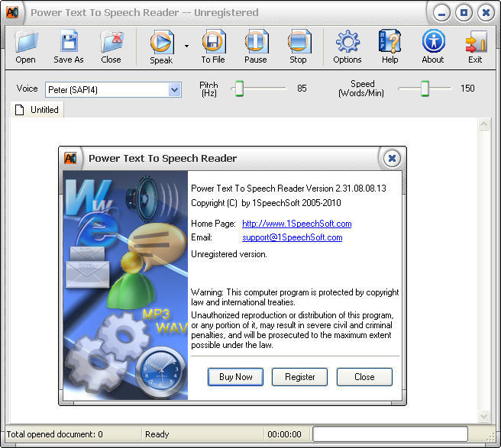The height and width of the screenshot is (448, 501).
Task: Click the support email link
Action: [293, 237]
